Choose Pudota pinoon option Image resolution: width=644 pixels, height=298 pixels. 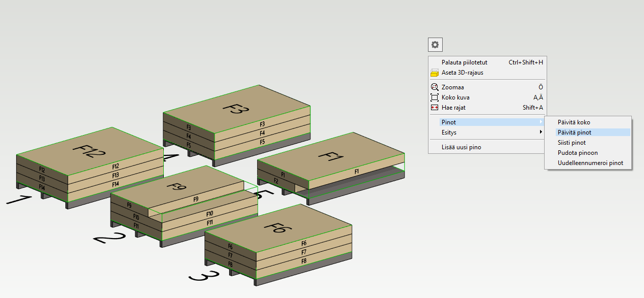click(x=578, y=153)
